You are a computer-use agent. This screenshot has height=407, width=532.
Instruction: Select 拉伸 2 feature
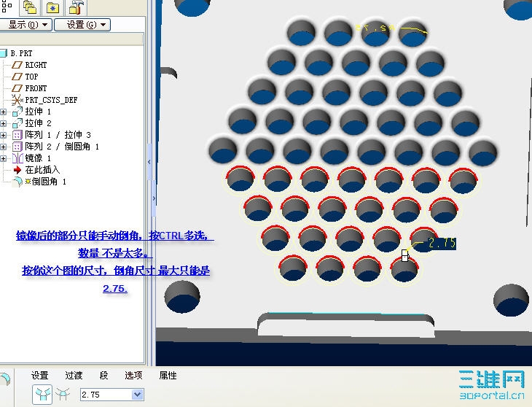[38, 123]
